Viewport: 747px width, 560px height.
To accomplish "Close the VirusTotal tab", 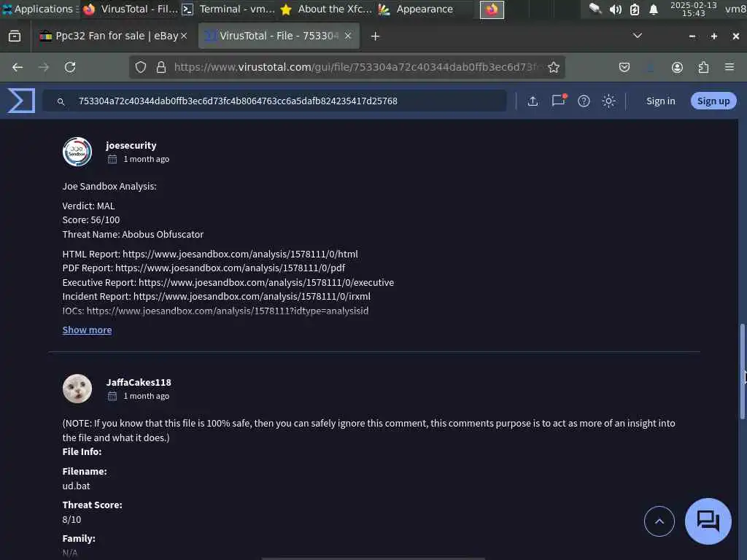I will point(348,36).
